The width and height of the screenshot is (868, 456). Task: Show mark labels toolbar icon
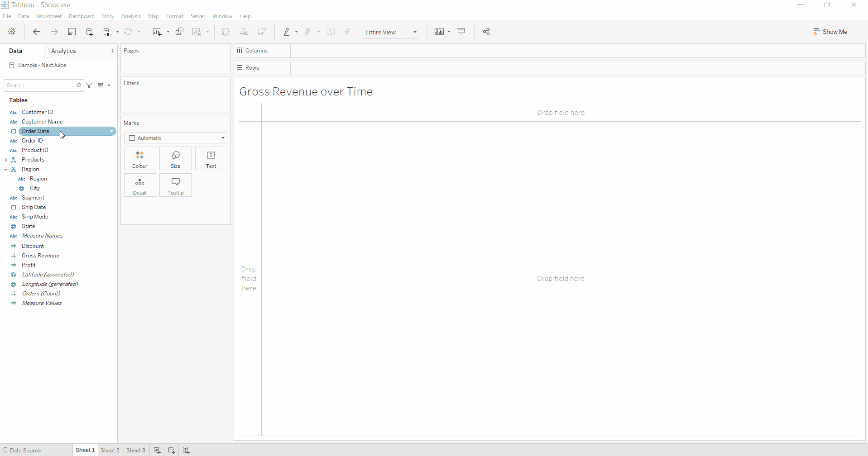[x=331, y=32]
